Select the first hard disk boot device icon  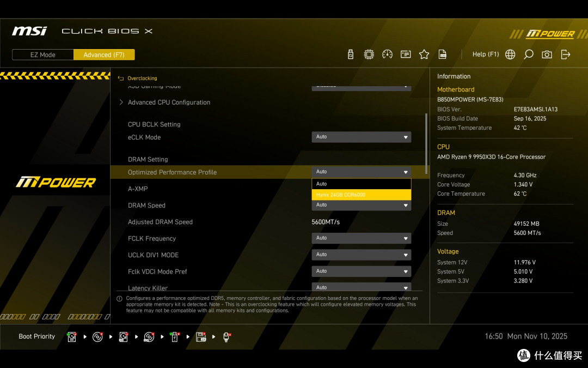pos(72,337)
